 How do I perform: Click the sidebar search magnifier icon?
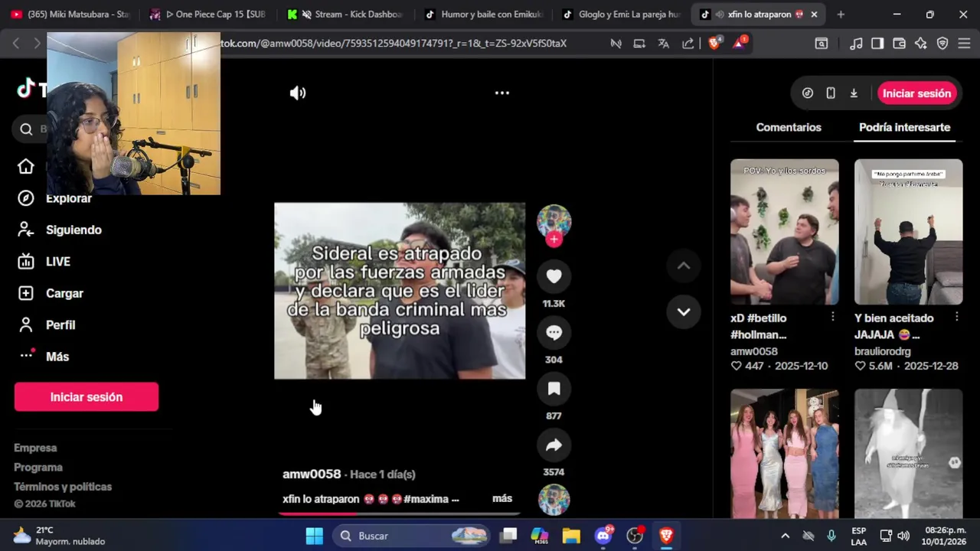pyautogui.click(x=26, y=129)
